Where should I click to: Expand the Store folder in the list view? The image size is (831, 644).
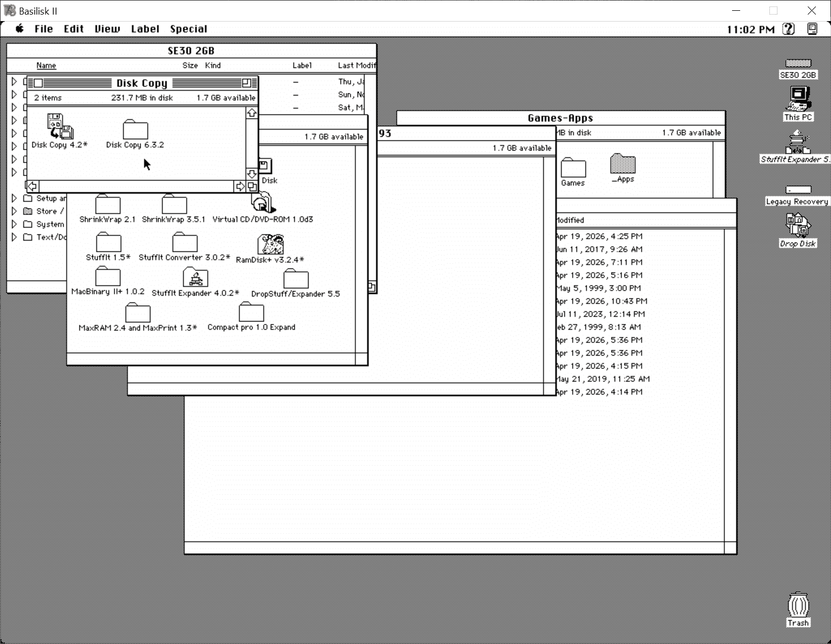(15, 211)
